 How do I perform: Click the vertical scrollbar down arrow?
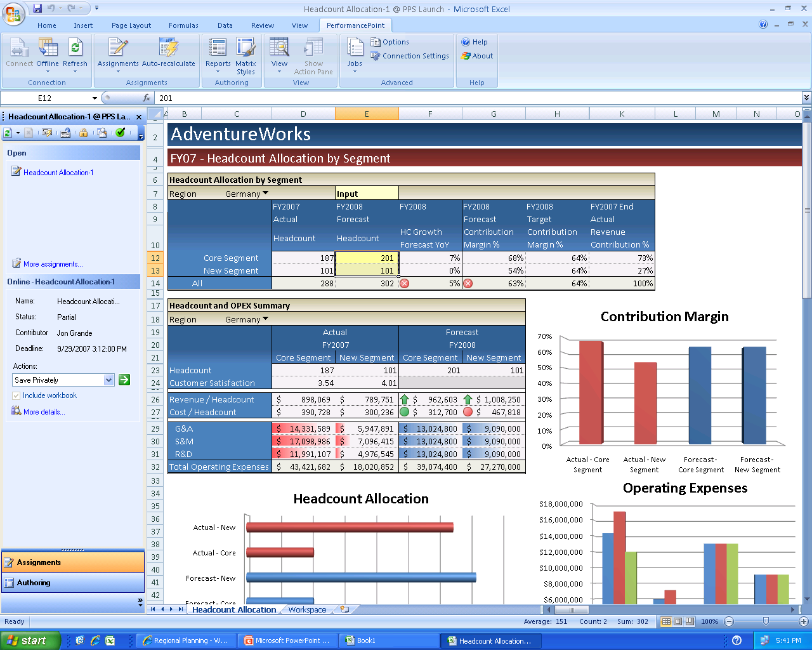pos(807,598)
